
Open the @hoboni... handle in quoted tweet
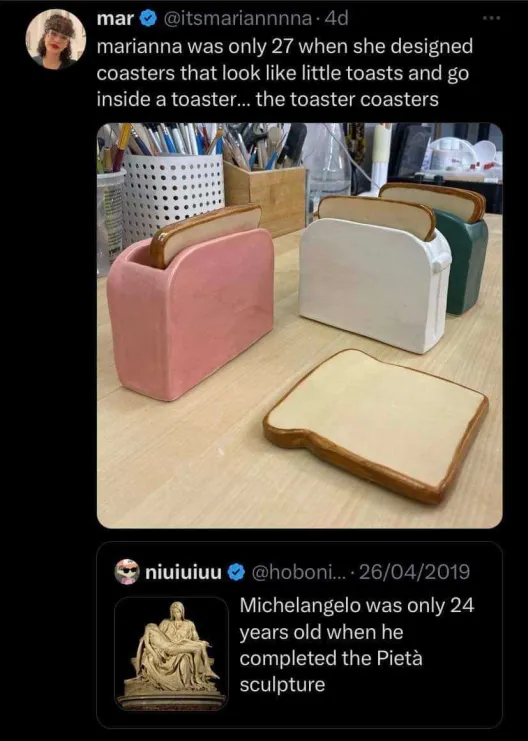(x=300, y=572)
